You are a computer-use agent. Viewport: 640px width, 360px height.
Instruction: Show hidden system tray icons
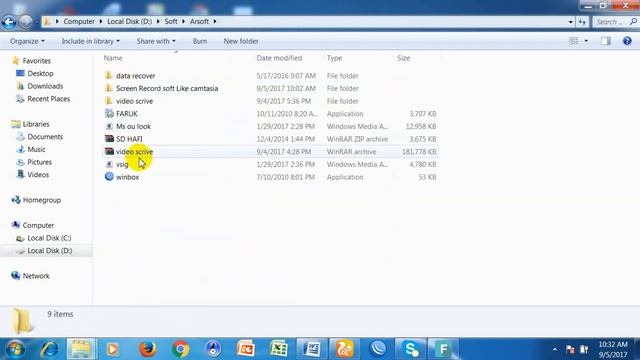tap(555, 350)
